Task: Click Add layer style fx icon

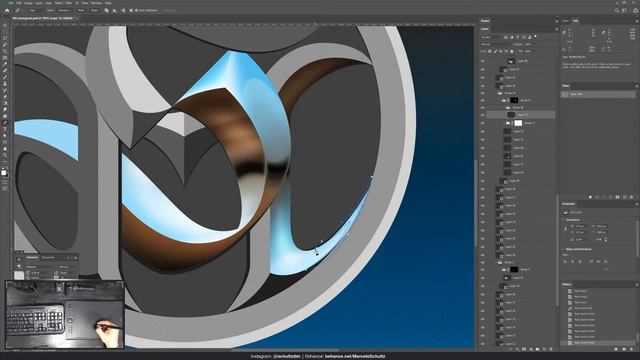Action: (x=517, y=349)
